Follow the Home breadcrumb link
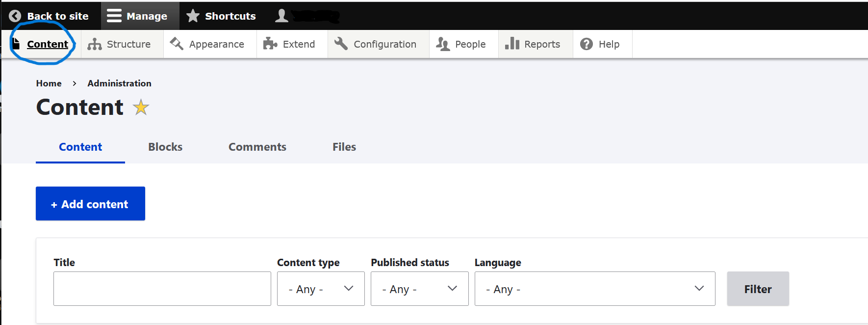This screenshot has width=868, height=325. [49, 83]
